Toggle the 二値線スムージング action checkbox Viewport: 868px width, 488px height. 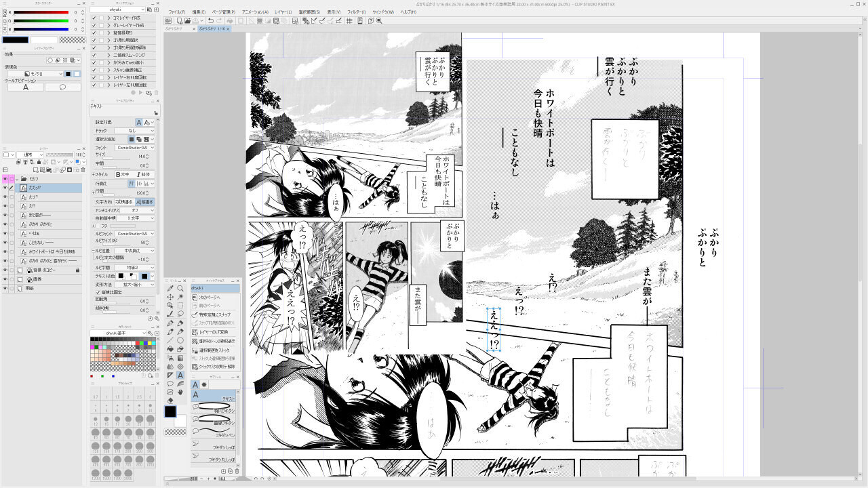[94, 55]
